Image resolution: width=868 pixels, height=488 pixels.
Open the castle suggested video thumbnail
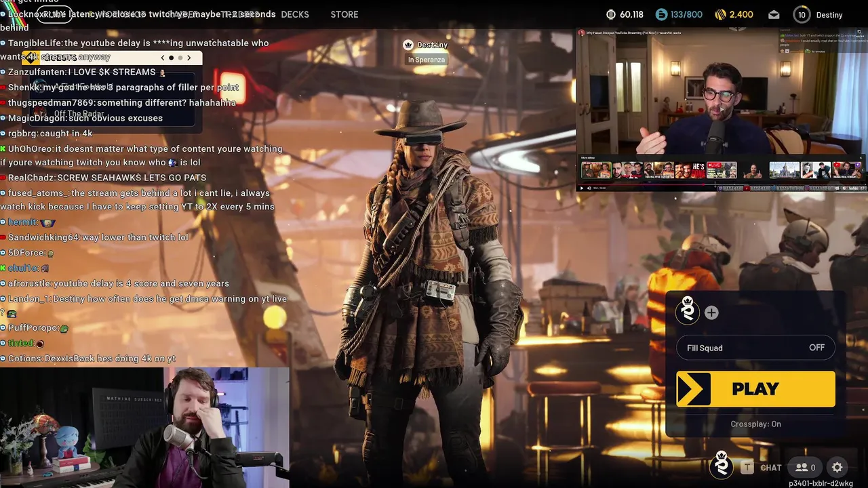(x=785, y=170)
